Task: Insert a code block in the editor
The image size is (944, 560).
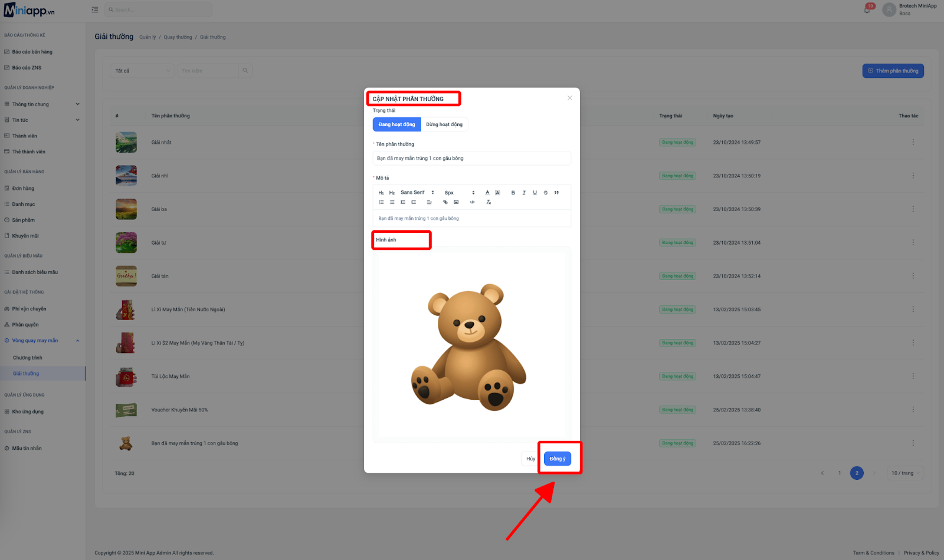Action: tap(472, 202)
